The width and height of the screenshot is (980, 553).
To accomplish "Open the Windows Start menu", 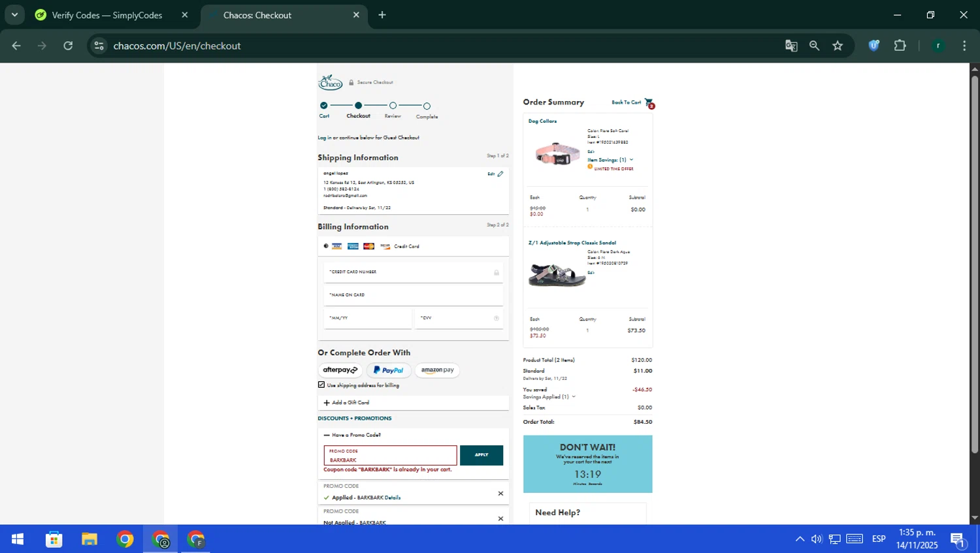I will pyautogui.click(x=18, y=539).
